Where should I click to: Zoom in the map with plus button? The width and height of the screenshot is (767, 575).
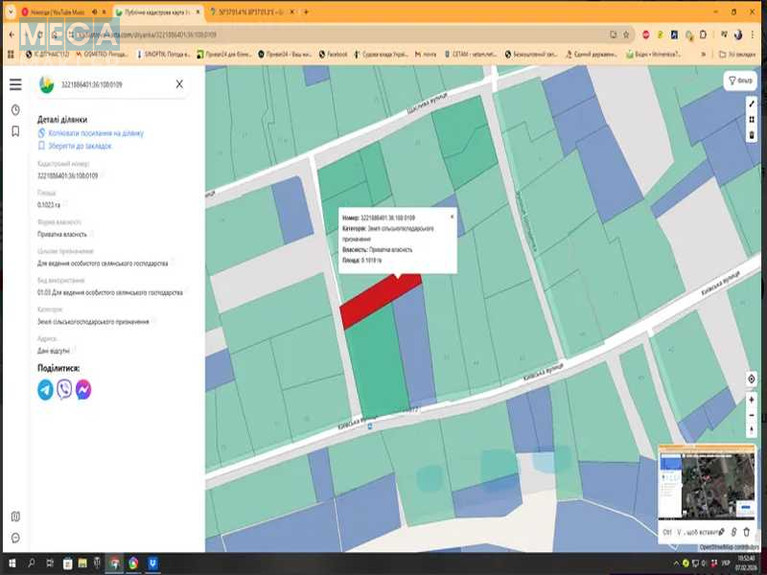752,400
